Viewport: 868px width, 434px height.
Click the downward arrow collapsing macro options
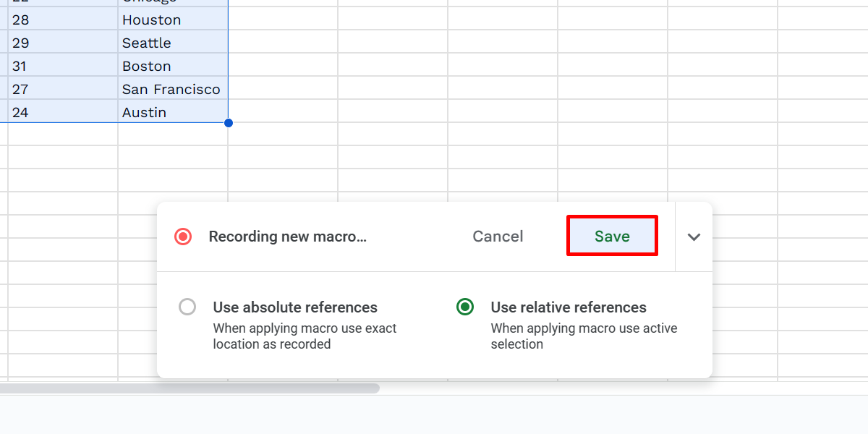(694, 237)
